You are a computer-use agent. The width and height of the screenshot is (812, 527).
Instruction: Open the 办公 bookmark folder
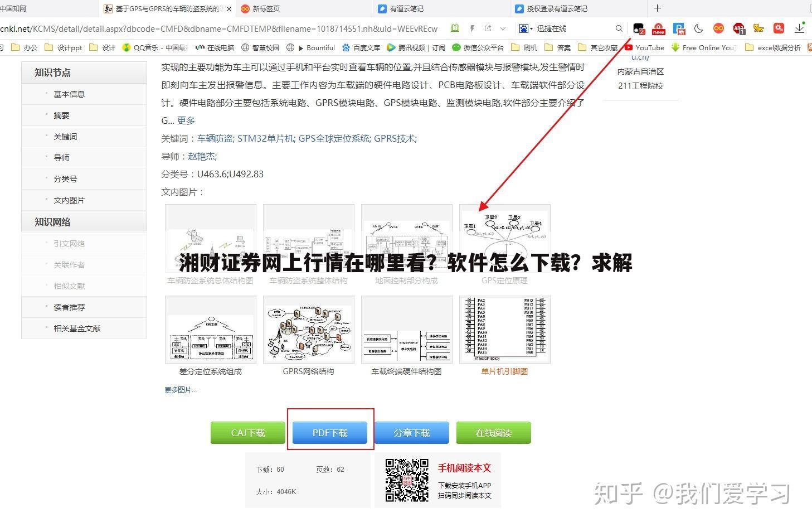25,47
